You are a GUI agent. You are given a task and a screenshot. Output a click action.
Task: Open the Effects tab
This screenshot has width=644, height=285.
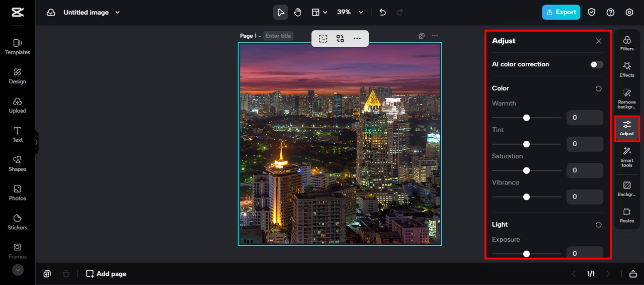[x=627, y=69]
